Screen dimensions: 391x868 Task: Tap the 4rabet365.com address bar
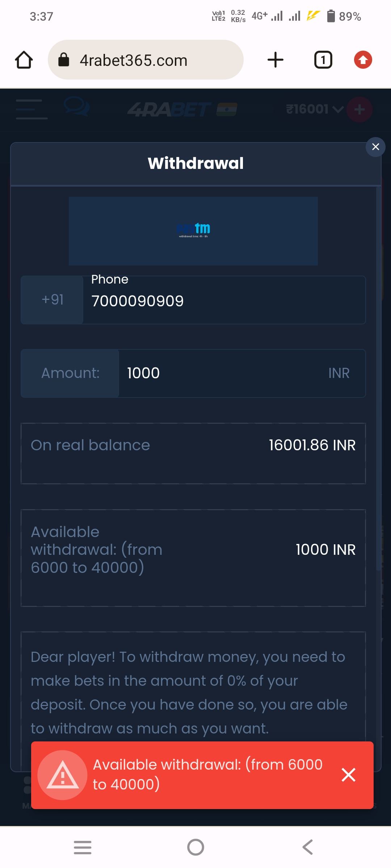pos(146,60)
